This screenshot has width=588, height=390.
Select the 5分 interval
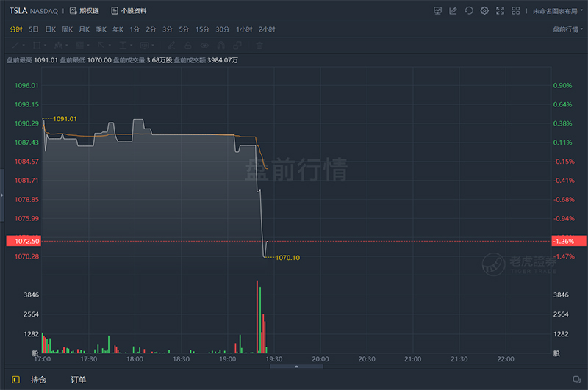click(x=184, y=29)
